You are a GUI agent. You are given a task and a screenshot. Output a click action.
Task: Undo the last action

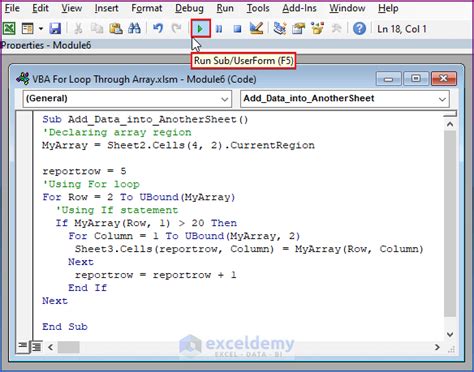(x=158, y=29)
